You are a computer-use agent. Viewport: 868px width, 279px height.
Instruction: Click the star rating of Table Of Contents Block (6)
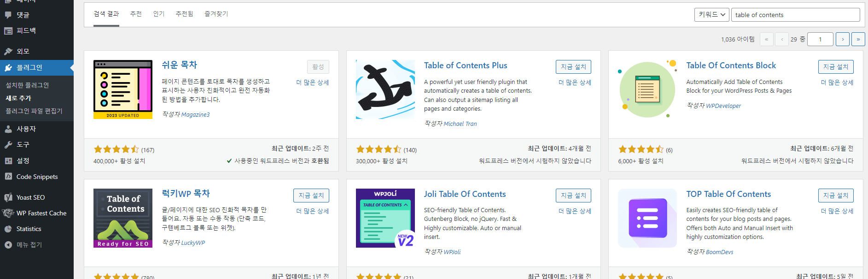[x=641, y=149]
